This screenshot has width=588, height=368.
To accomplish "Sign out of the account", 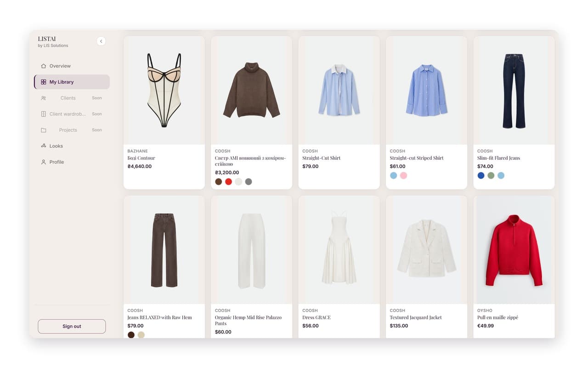I will pos(72,326).
